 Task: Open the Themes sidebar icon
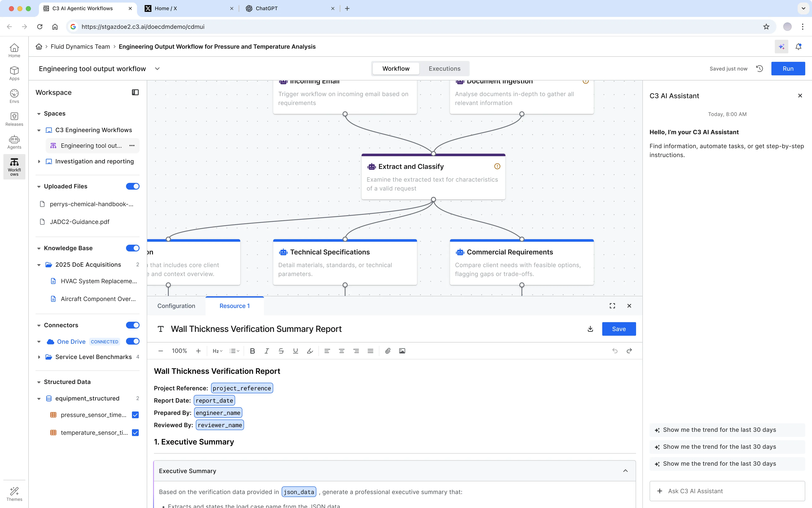[x=14, y=494]
